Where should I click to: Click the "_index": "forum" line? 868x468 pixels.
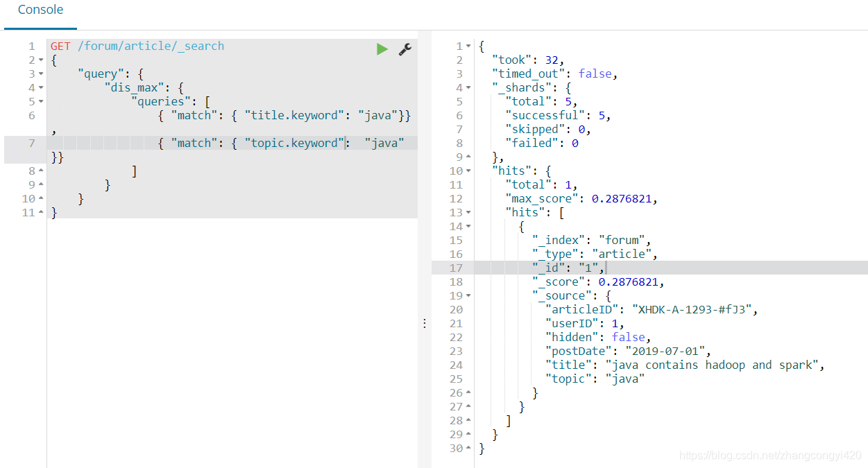[x=592, y=240]
